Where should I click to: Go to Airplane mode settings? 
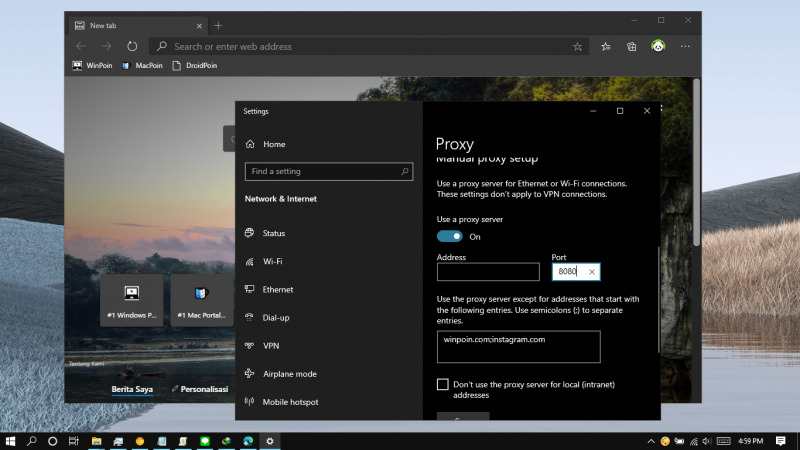(x=289, y=373)
